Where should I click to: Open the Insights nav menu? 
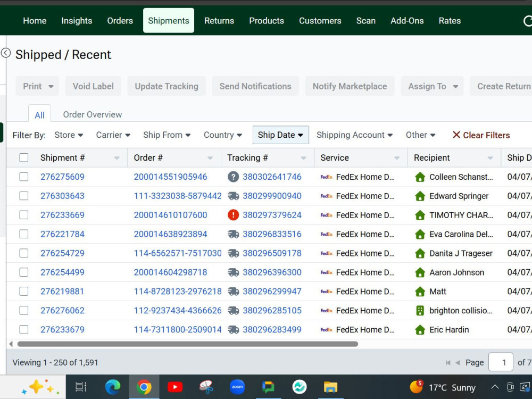click(x=77, y=21)
